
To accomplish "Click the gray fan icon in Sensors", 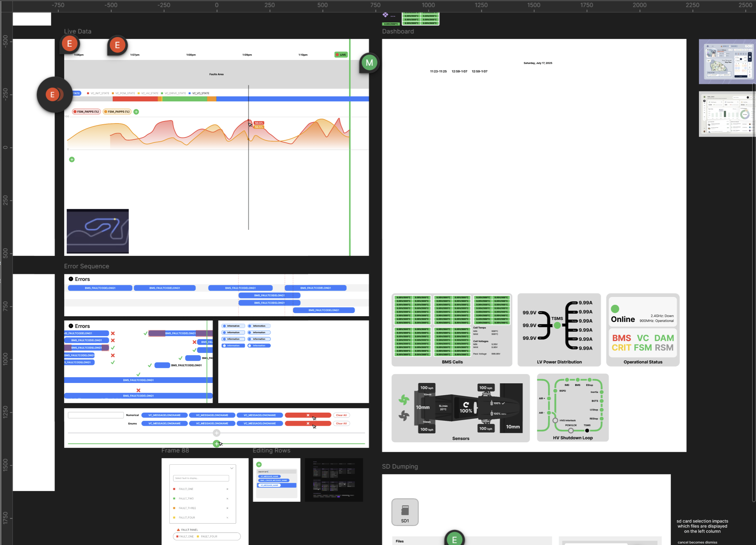I will (x=404, y=416).
